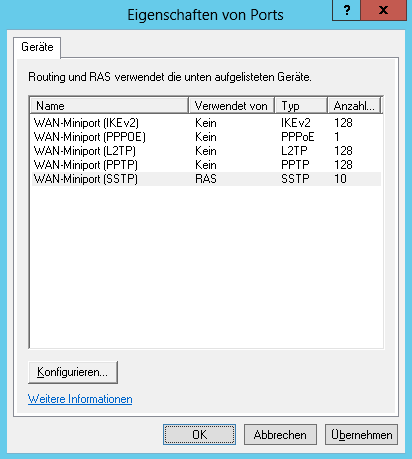Click the RAS value in SSTP row
Image resolution: width=412 pixels, height=459 pixels.
pyautogui.click(x=206, y=179)
